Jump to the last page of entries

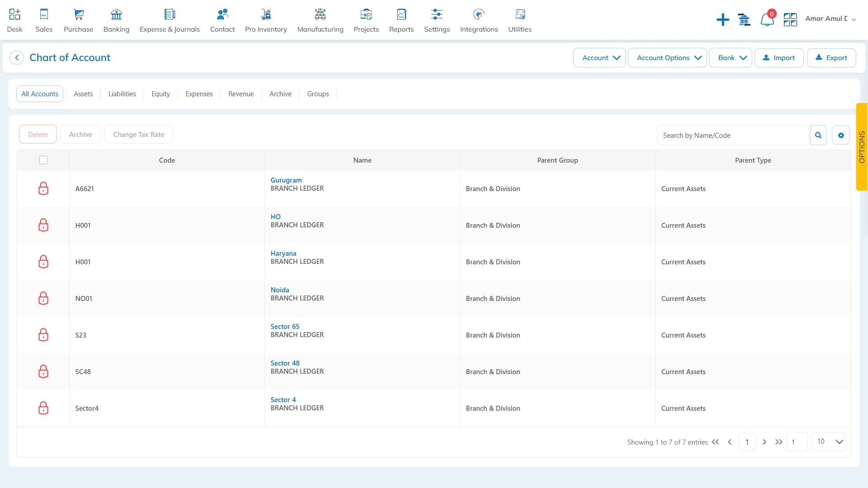tap(778, 442)
